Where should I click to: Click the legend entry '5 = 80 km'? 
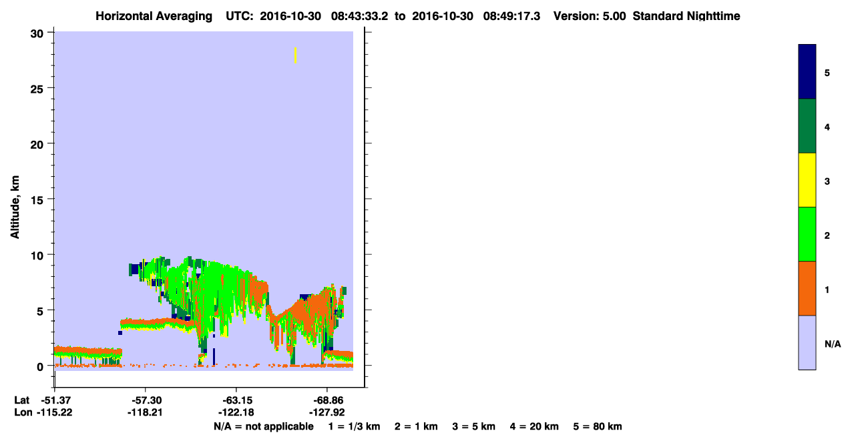tap(598, 426)
